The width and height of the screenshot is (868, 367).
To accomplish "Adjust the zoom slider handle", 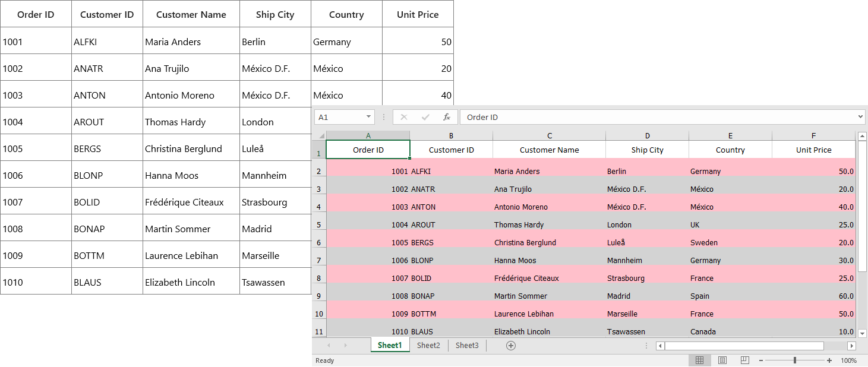I will (x=795, y=360).
